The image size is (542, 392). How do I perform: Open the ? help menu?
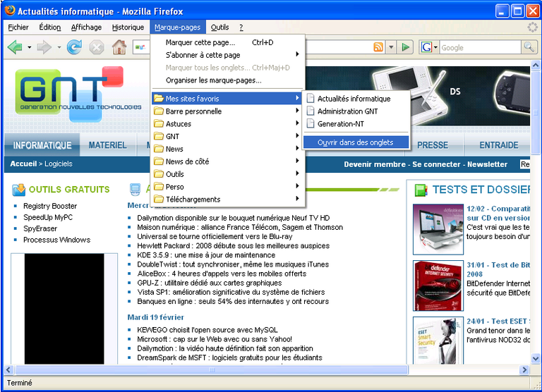tap(241, 27)
